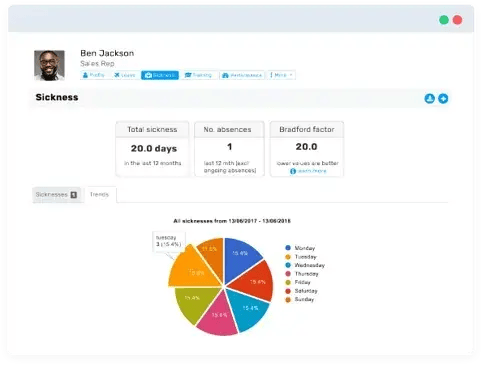The height and width of the screenshot is (365, 482).
Task: Toggle Sunday in the chart legend
Action: (300, 299)
